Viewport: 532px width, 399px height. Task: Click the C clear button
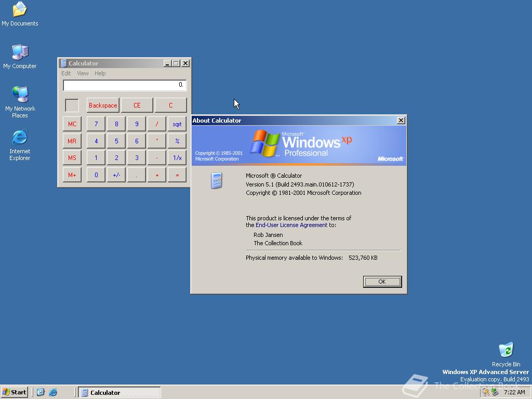point(170,105)
